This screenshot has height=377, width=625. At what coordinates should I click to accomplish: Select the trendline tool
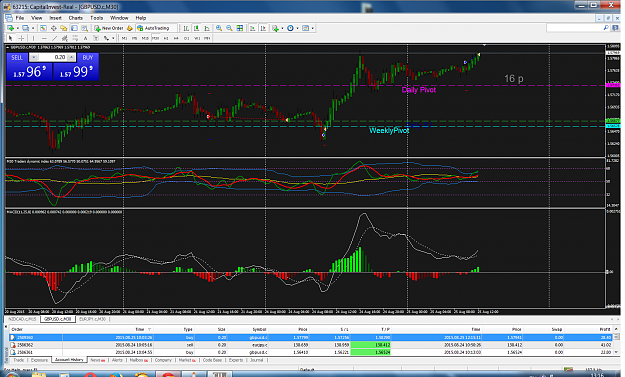point(55,38)
